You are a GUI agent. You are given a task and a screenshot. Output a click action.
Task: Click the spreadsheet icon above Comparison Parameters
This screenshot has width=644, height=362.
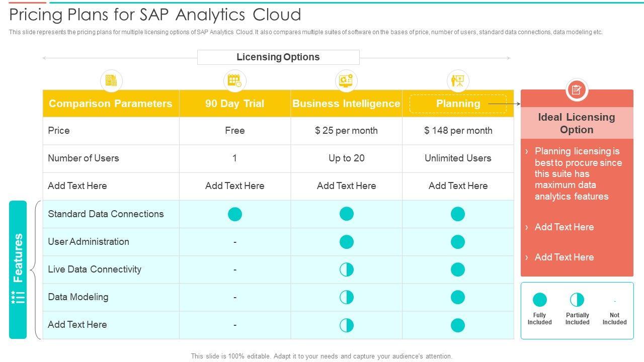coord(111,80)
